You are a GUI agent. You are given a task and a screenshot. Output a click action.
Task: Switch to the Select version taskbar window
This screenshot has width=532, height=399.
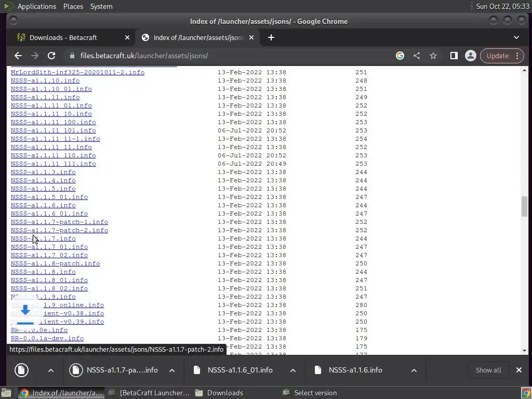point(310,393)
